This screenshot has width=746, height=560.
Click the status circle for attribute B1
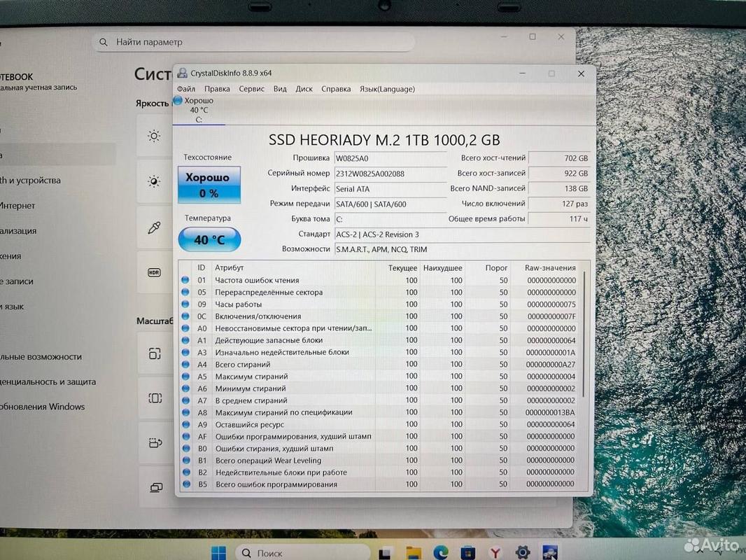tap(186, 460)
